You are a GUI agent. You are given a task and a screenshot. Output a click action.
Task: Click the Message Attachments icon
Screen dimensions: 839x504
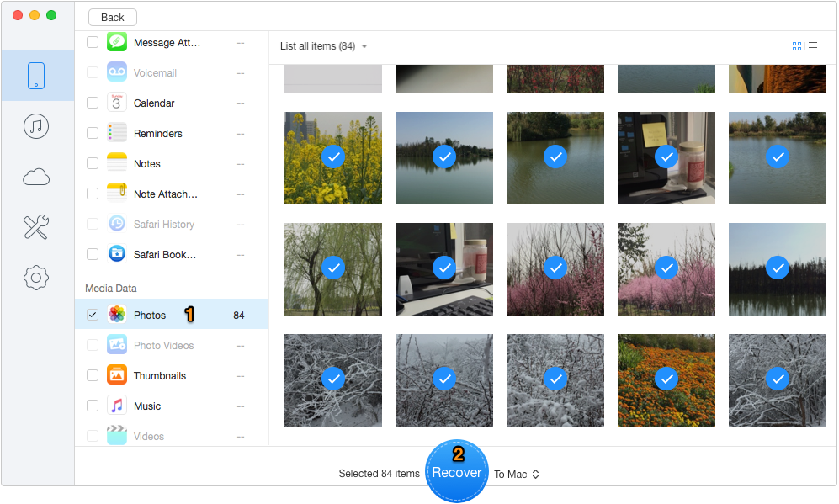click(117, 42)
